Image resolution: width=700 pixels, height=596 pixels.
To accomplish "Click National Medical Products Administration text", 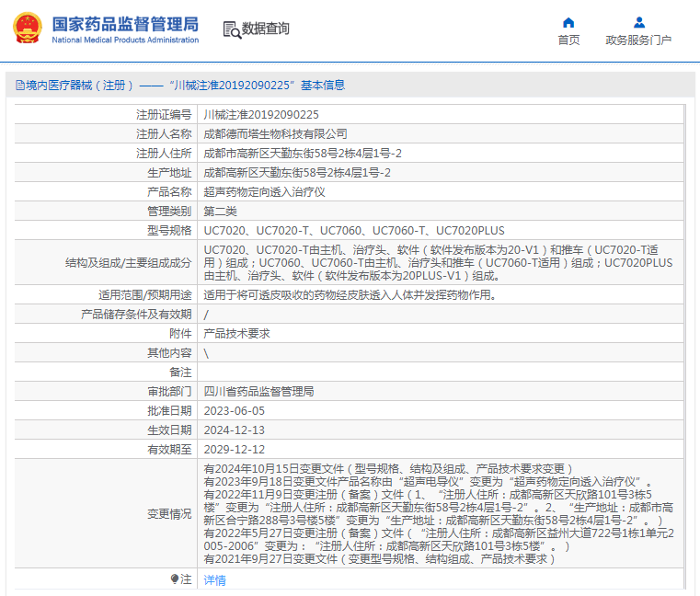I will pyautogui.click(x=125, y=40).
